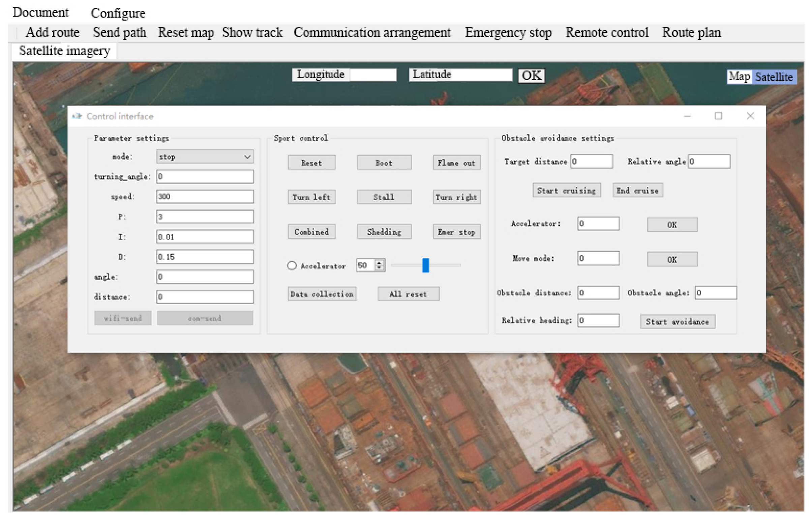This screenshot has width=812, height=523.
Task: Decrease accelerator spinner value arrow
Action: click(379, 268)
